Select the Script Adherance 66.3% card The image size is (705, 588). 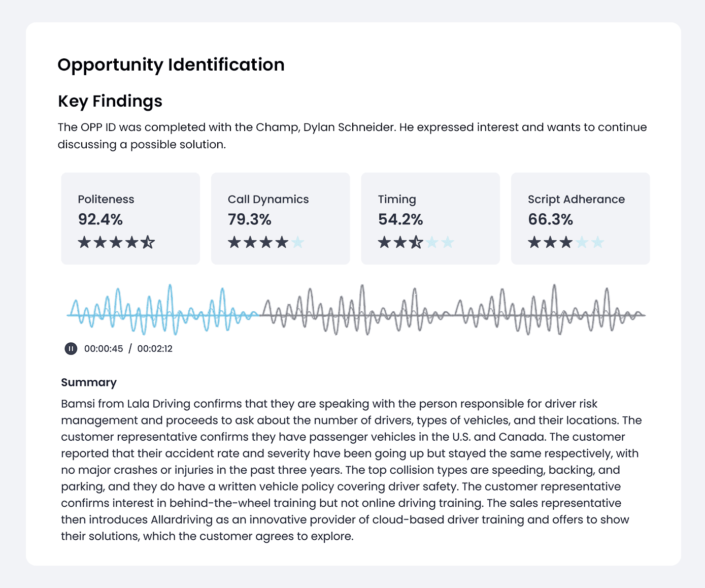point(580,218)
